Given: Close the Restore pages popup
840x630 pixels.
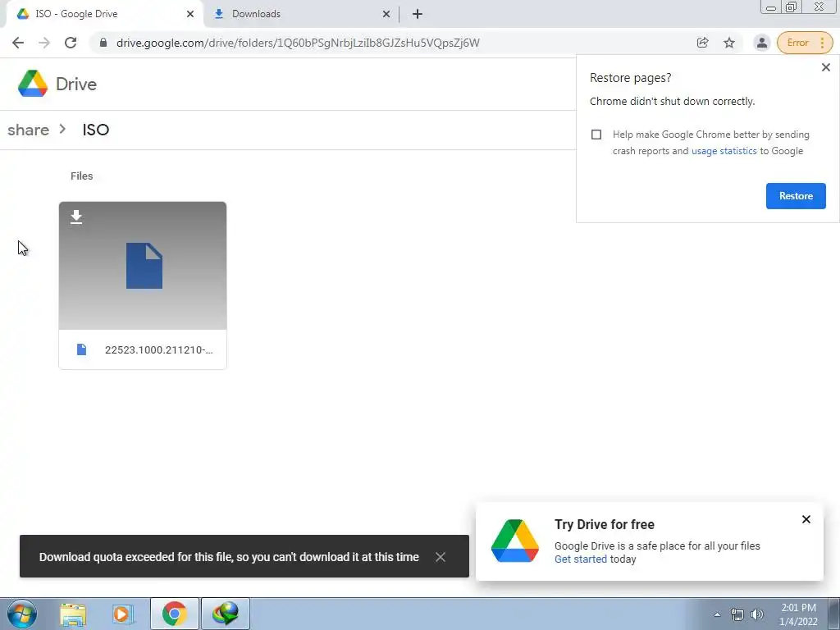Looking at the screenshot, I should (825, 67).
